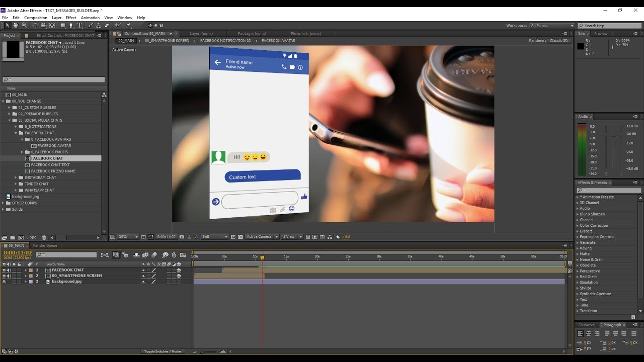Open the Animation menu
Viewport: 644px width, 362px height.
(90, 18)
